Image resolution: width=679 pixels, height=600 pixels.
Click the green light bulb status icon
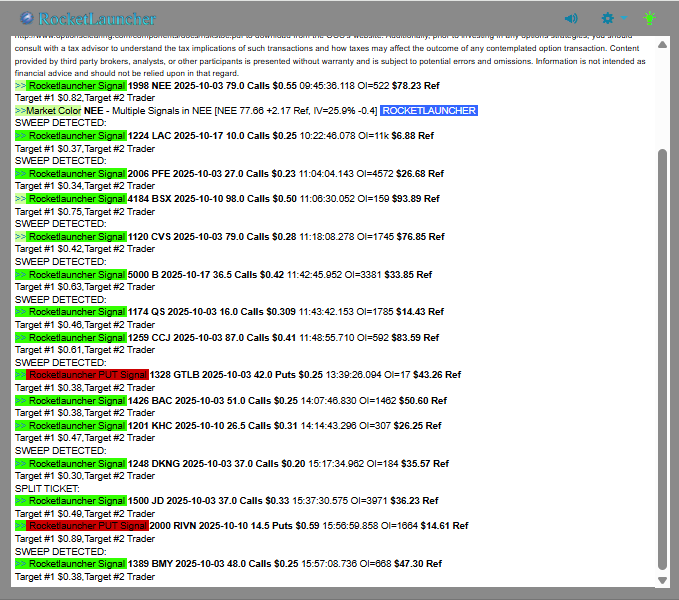click(650, 18)
